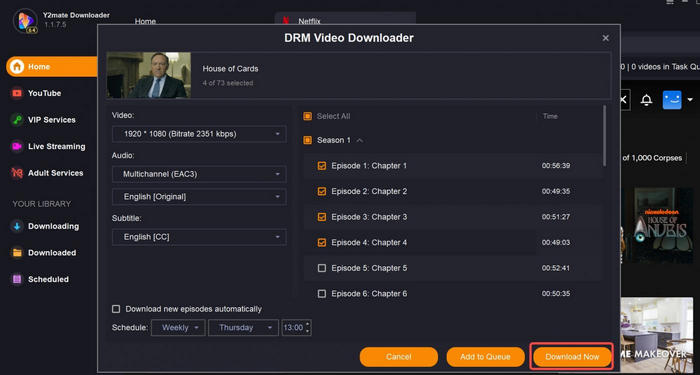This screenshot has height=375, width=700.
Task: Switch to the Netflix tab
Action: [x=345, y=19]
